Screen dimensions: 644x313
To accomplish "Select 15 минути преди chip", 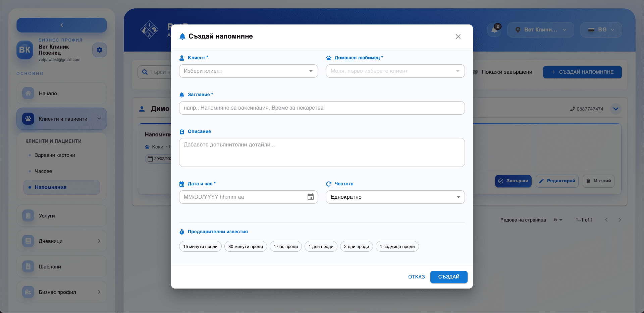I will click(x=200, y=246).
